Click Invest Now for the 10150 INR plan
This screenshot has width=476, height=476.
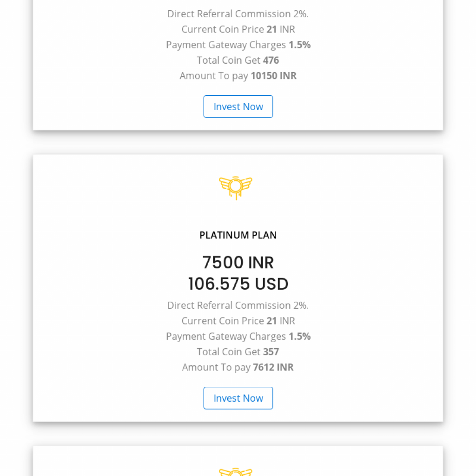pos(238,106)
